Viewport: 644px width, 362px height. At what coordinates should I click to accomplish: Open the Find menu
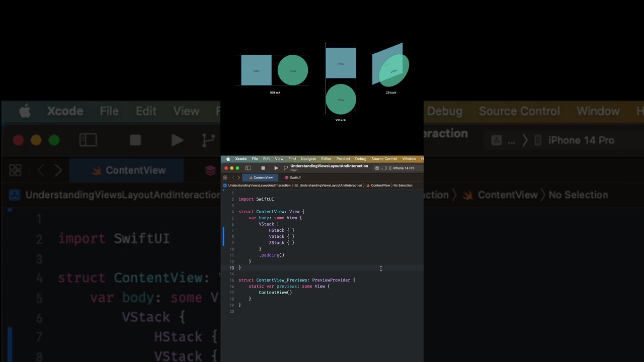[x=292, y=159]
